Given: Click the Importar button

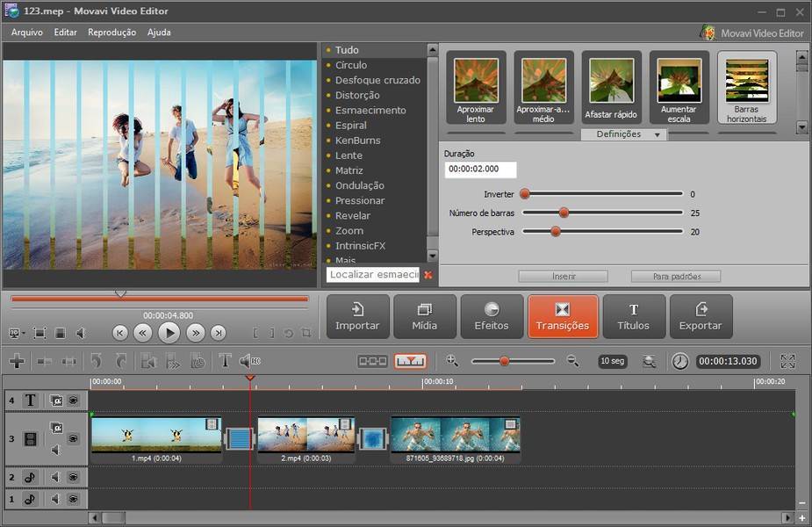Looking at the screenshot, I should pos(357,316).
